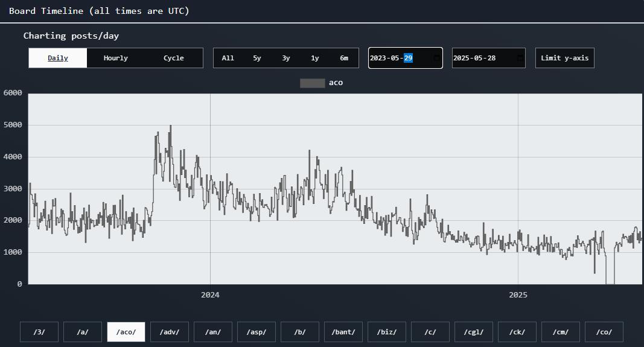Click the end date field 2025-05-28
The height and width of the screenshot is (347, 644).
(489, 58)
